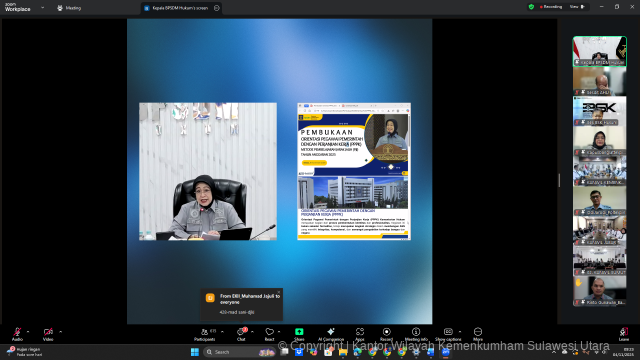Image resolution: width=640 pixels, height=360 pixels.
Task: Leave the meeting
Action: tap(624, 334)
